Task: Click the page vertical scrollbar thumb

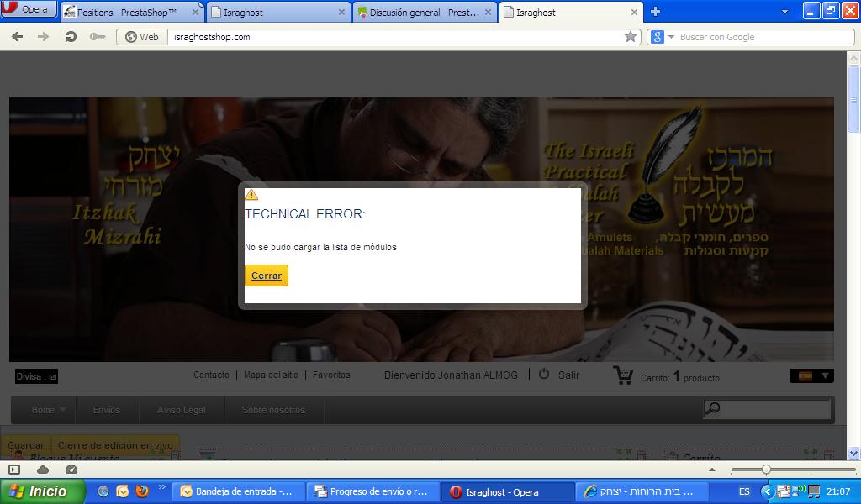Action: (853, 100)
